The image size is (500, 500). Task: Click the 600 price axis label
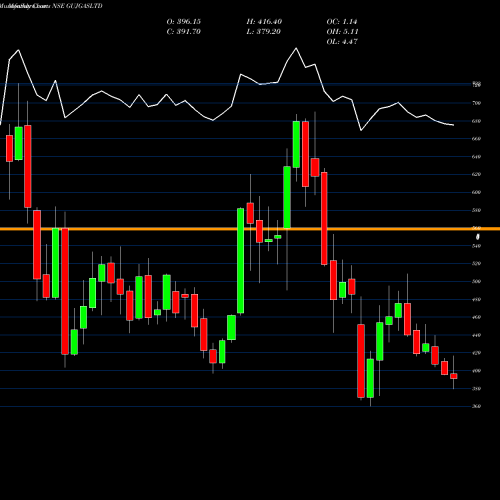477,192
